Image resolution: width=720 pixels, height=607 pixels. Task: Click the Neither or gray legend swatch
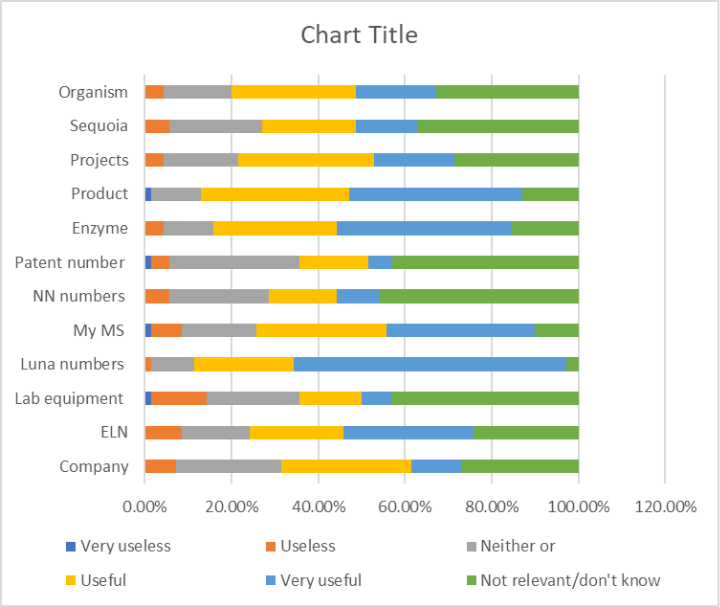pos(471,546)
